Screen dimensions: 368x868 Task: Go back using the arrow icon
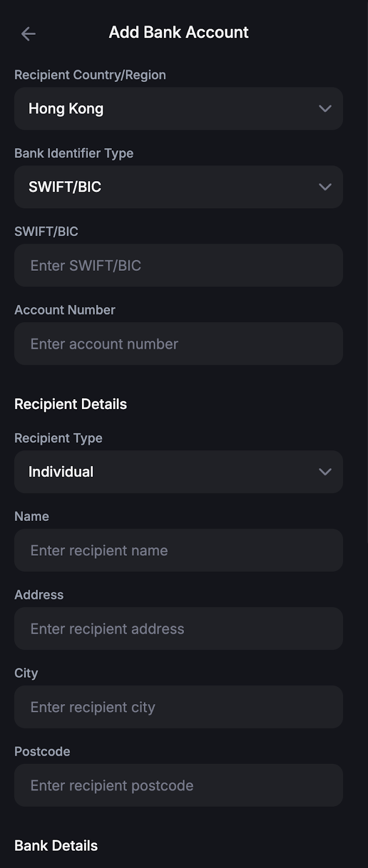click(28, 34)
